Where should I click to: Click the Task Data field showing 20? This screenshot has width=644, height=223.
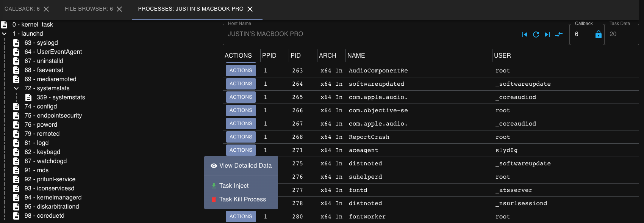(621, 34)
